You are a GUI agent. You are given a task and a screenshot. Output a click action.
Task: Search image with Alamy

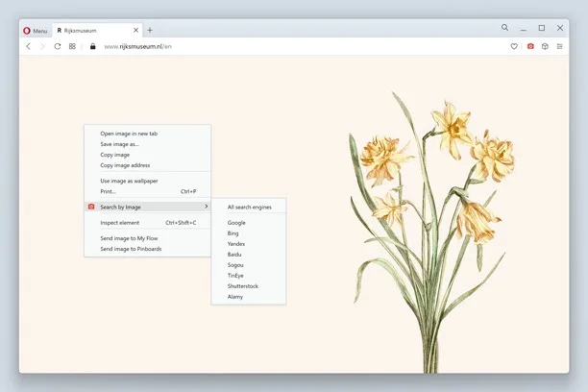point(249,297)
